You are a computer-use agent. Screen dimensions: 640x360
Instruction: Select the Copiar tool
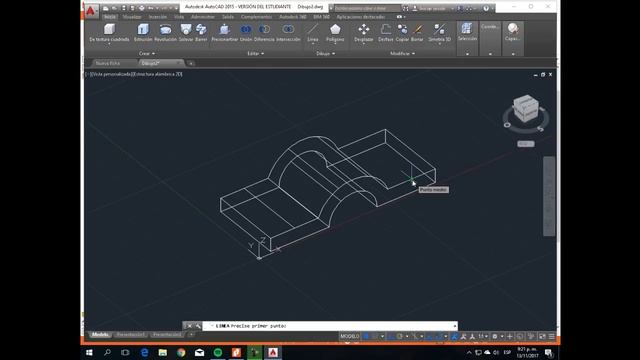coord(402,33)
